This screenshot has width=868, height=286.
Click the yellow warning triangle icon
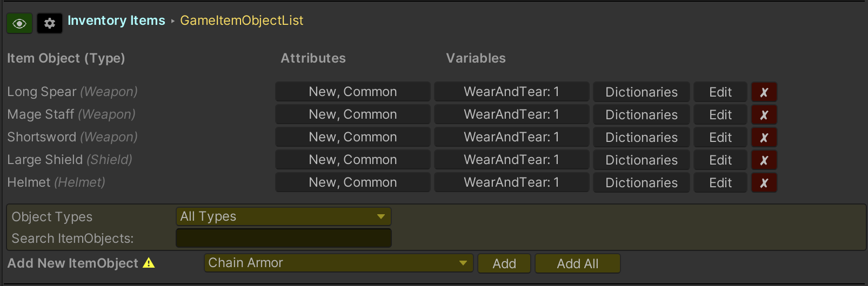pyautogui.click(x=149, y=263)
